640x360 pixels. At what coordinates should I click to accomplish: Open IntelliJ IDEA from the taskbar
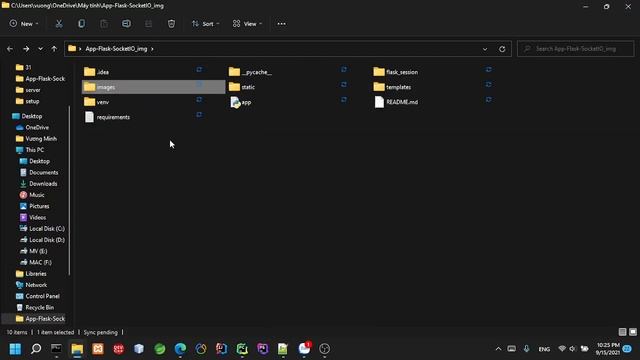pos(222,349)
